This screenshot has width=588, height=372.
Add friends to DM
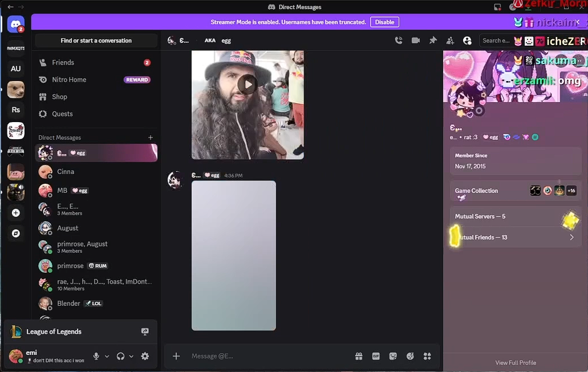(450, 41)
